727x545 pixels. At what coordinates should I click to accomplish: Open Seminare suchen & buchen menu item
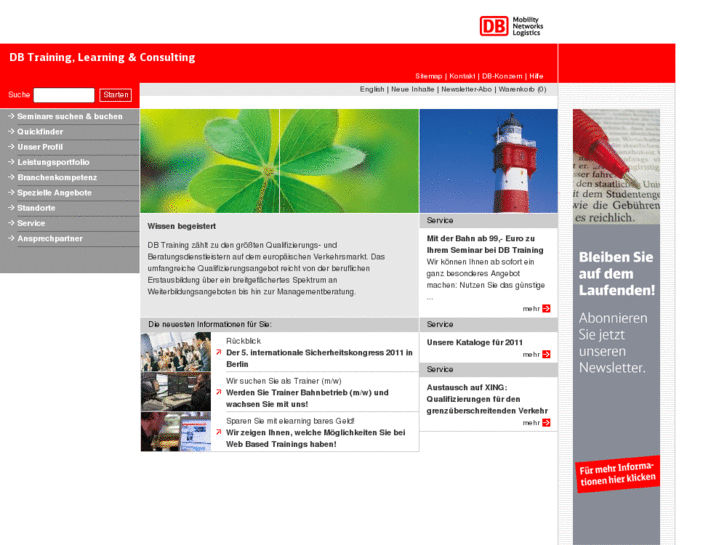[x=70, y=116]
